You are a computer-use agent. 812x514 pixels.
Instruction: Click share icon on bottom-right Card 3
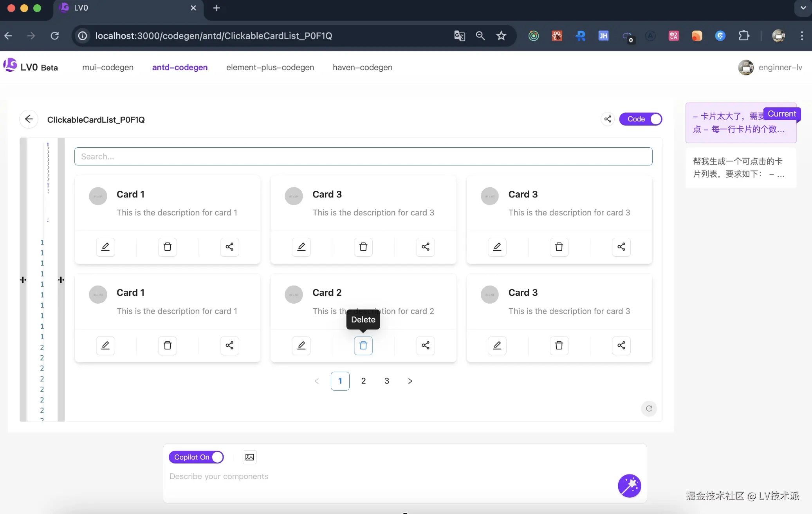tap(621, 346)
